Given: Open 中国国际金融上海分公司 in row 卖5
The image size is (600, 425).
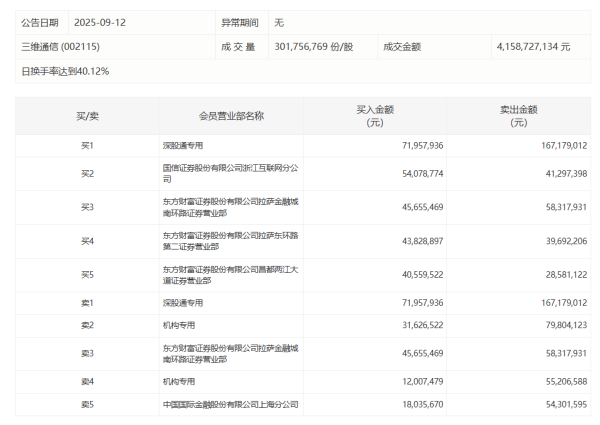Looking at the screenshot, I should tap(230, 404).
